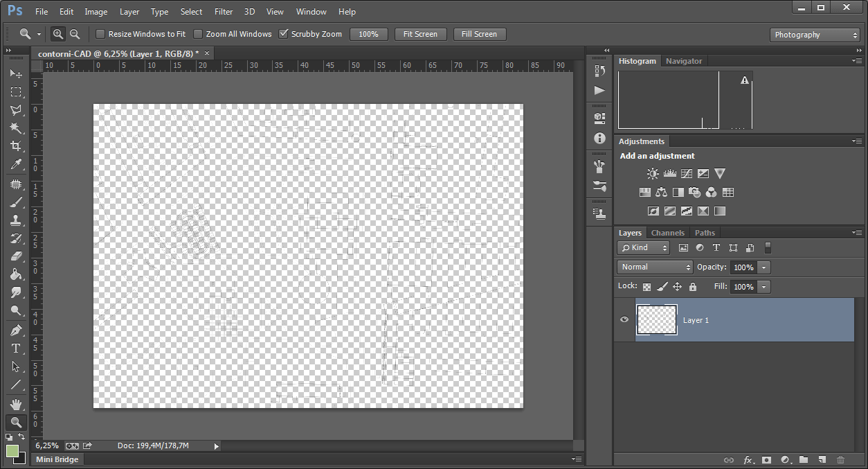The width and height of the screenshot is (868, 469).
Task: Open the Properties info panel icon
Action: coord(599,138)
